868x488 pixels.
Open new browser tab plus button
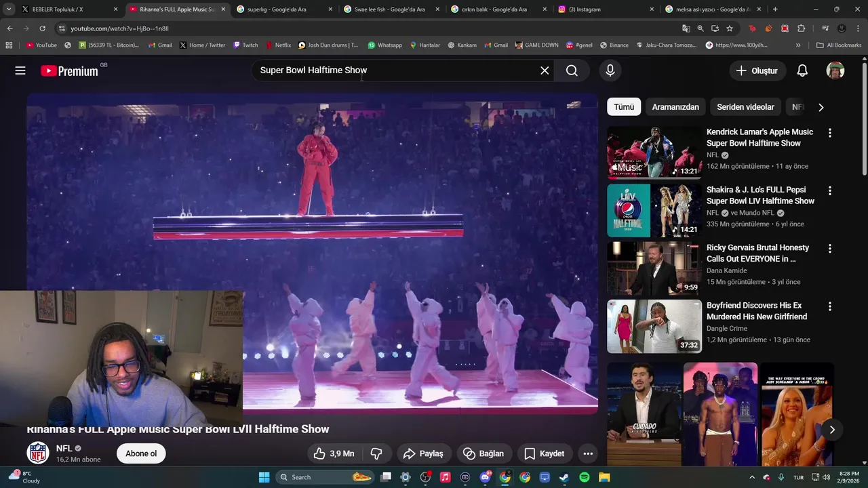click(x=775, y=9)
